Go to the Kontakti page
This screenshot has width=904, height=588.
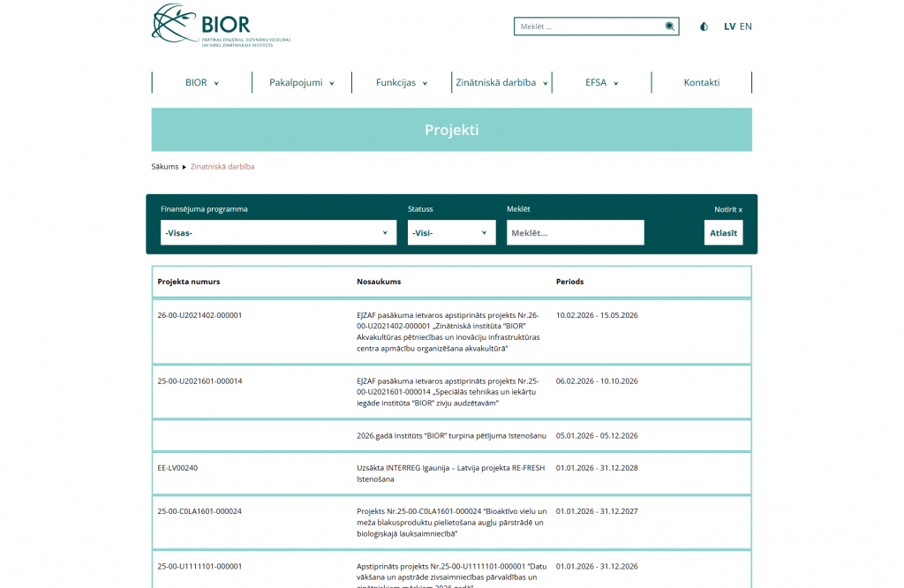click(x=701, y=83)
